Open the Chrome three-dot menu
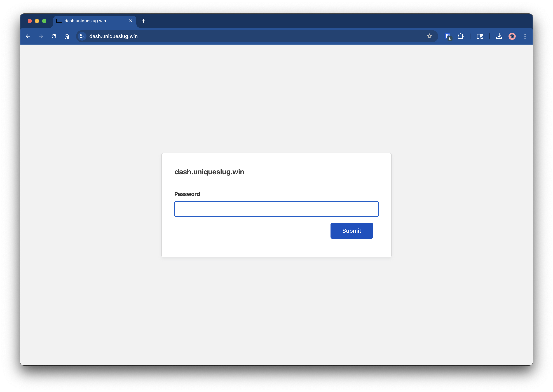Image resolution: width=553 pixels, height=392 pixels. coord(525,36)
